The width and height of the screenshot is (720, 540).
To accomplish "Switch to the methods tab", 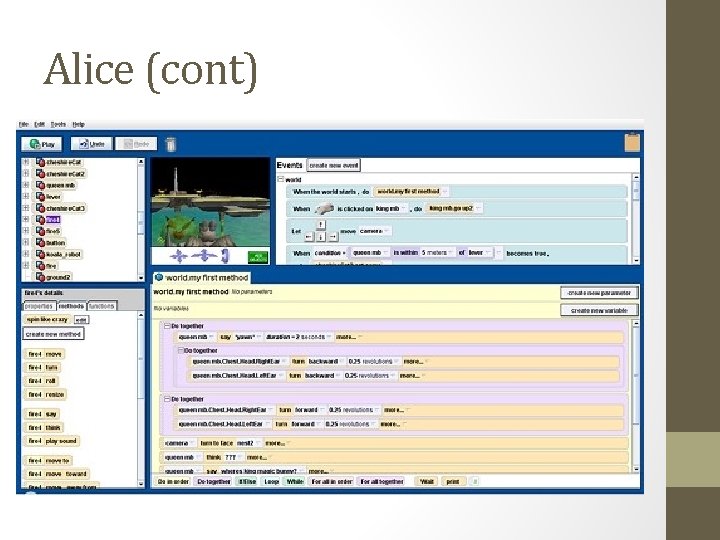I will tap(71, 306).
